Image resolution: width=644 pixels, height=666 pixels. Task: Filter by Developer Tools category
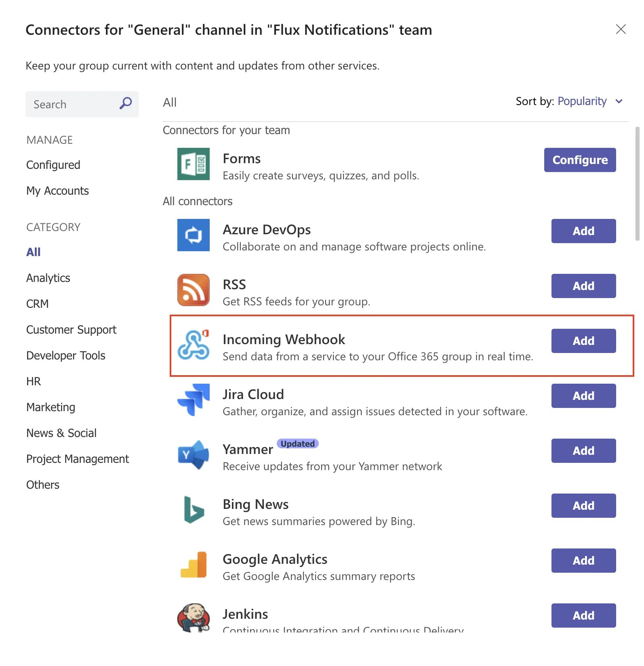tap(66, 355)
